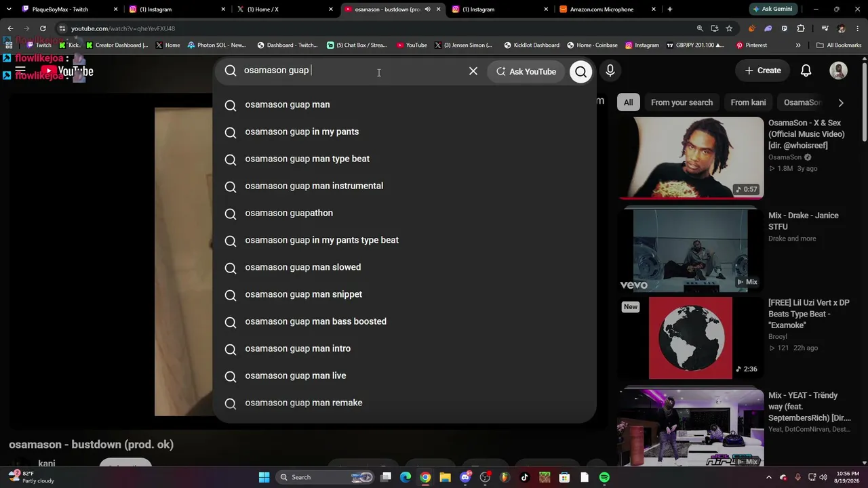Click the taskbar volume speaker icon

tap(824, 477)
